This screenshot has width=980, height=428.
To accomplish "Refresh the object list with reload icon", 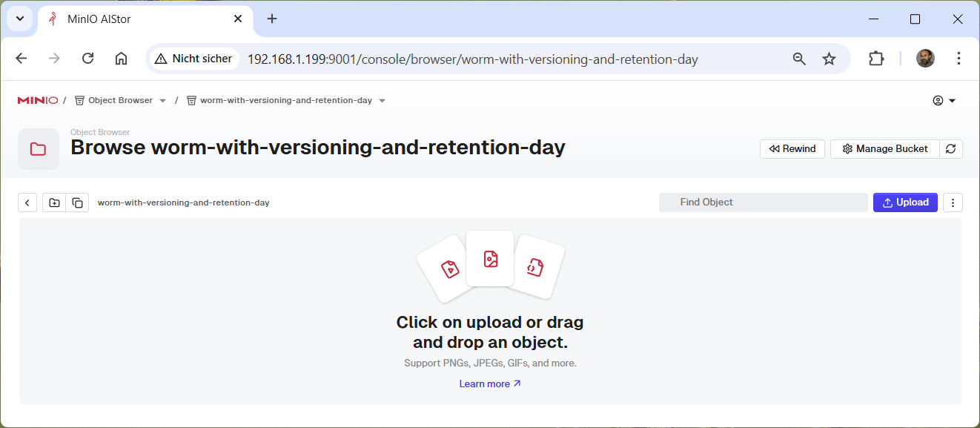I will coord(950,149).
